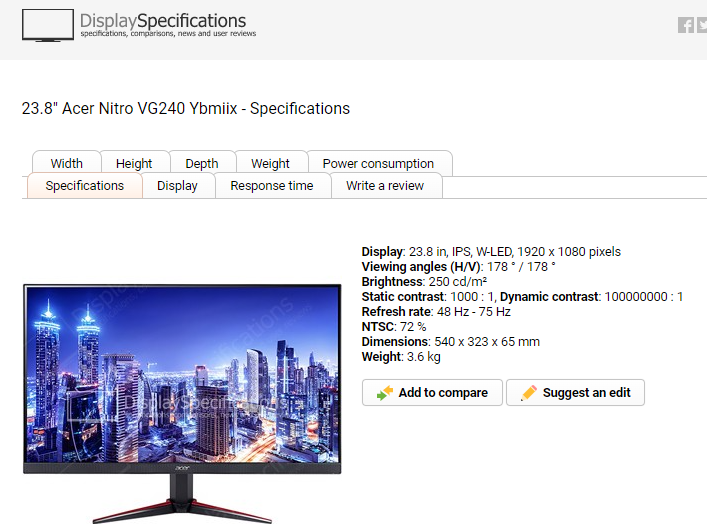The height and width of the screenshot is (524, 707).
Task: Open the Response time tab
Action: pos(272,186)
